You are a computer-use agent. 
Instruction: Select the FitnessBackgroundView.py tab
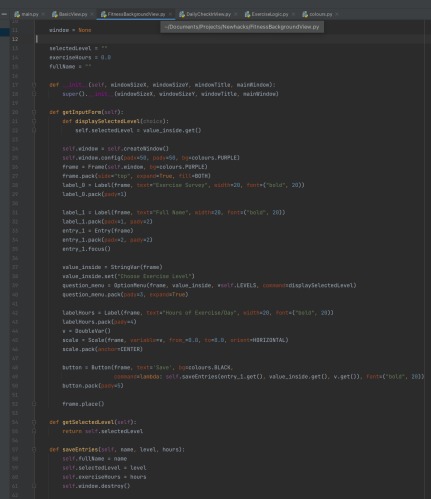pyautogui.click(x=136, y=14)
